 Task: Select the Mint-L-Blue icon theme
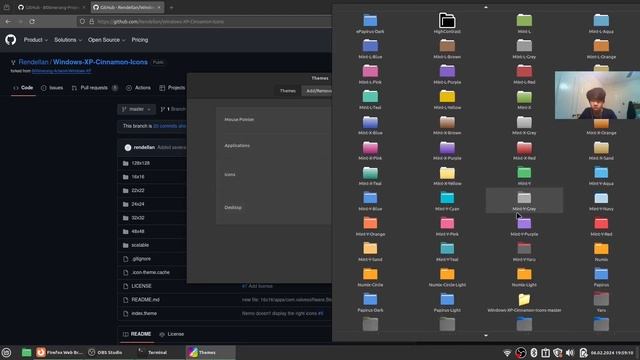370,49
